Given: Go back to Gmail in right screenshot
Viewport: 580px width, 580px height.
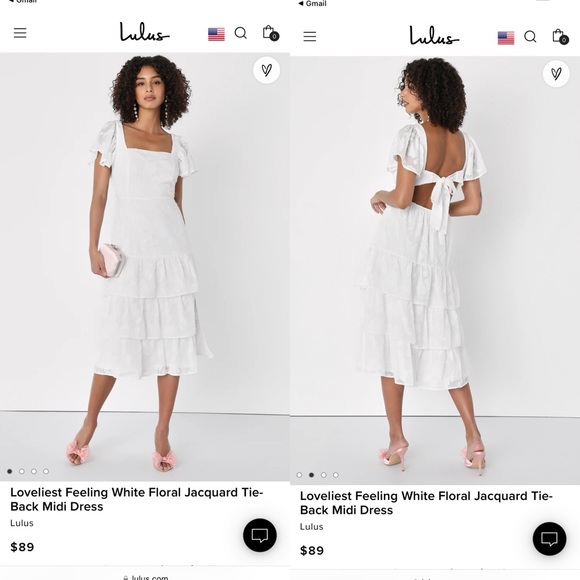Looking at the screenshot, I should pos(313,4).
